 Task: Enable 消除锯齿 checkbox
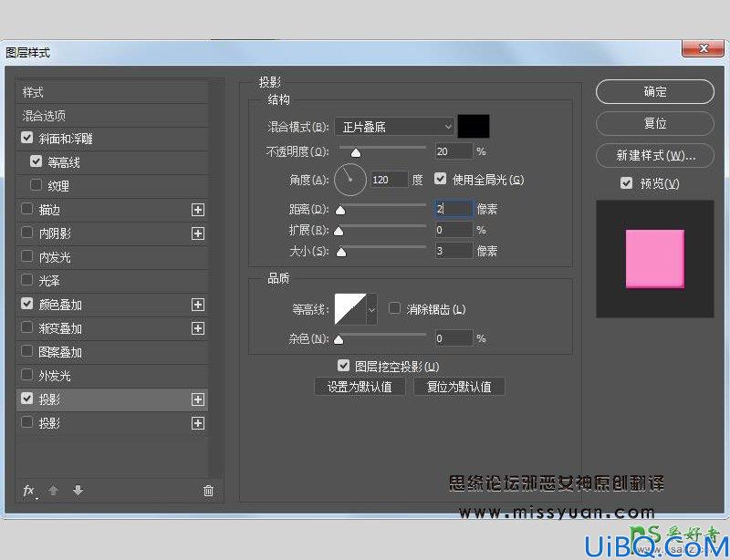click(394, 308)
